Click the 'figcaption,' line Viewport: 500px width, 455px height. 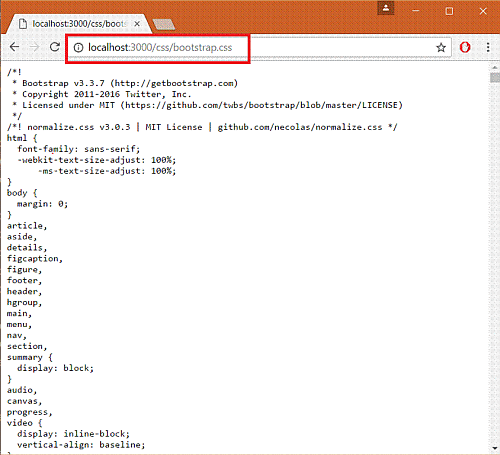pos(35,259)
